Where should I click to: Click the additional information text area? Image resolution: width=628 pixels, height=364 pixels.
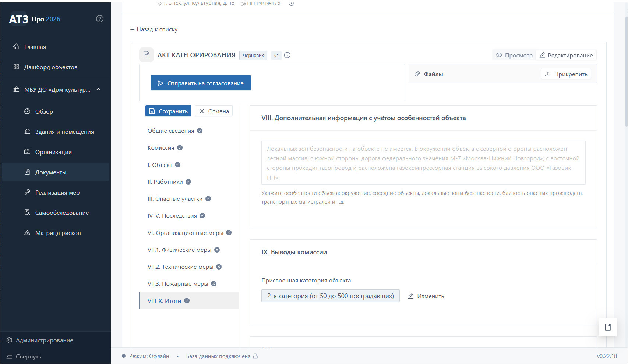423,163
